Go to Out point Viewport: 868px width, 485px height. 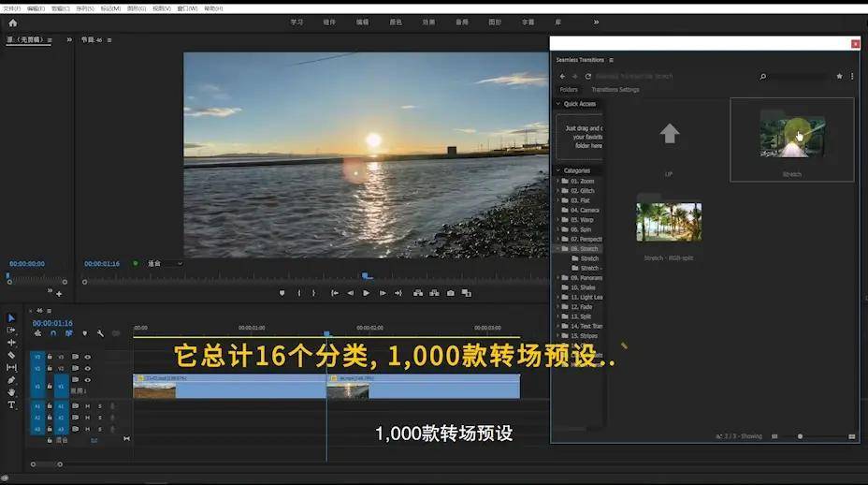pos(398,293)
